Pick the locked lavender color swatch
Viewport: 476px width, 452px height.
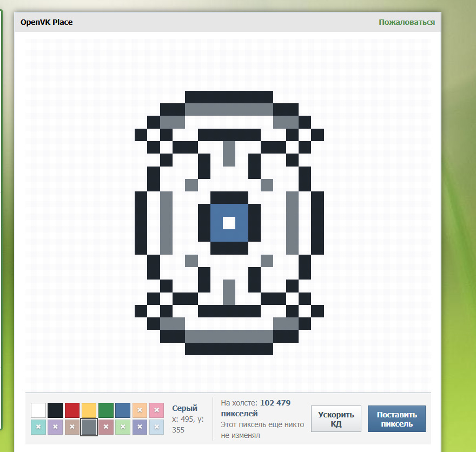coord(55,427)
